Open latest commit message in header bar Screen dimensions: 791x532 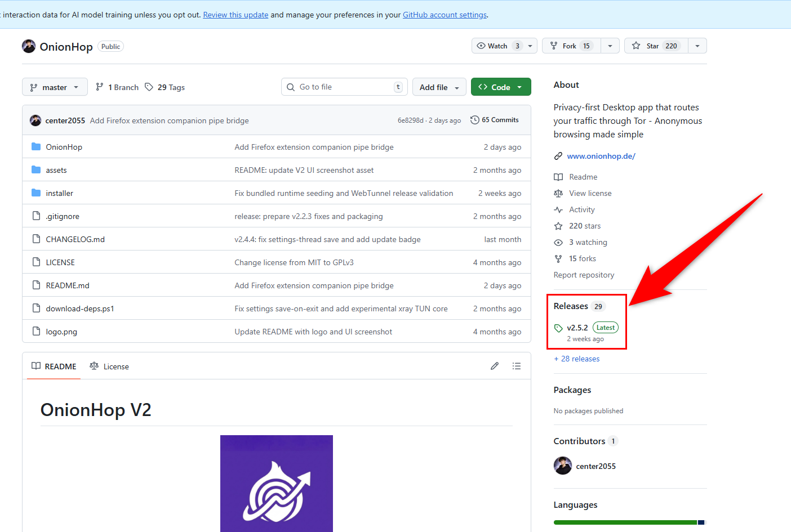click(169, 120)
